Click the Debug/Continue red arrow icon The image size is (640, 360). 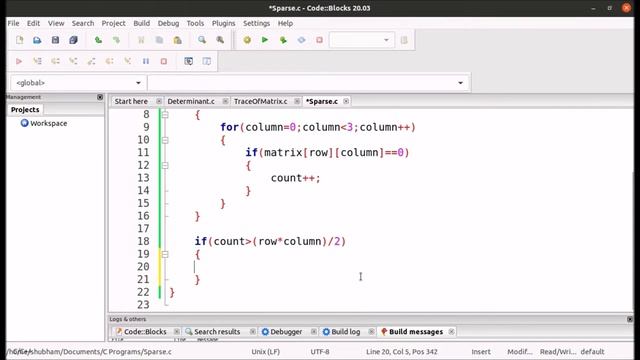pos(19,61)
